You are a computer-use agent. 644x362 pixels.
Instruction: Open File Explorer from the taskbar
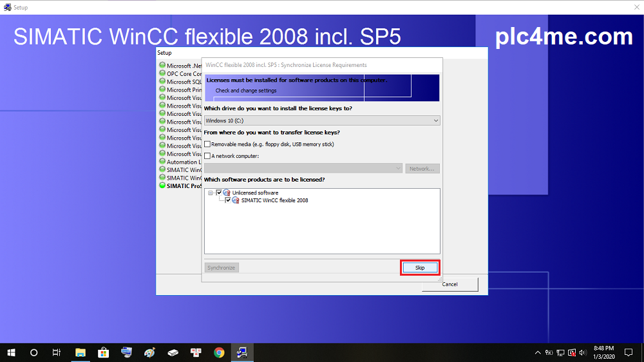(80, 352)
